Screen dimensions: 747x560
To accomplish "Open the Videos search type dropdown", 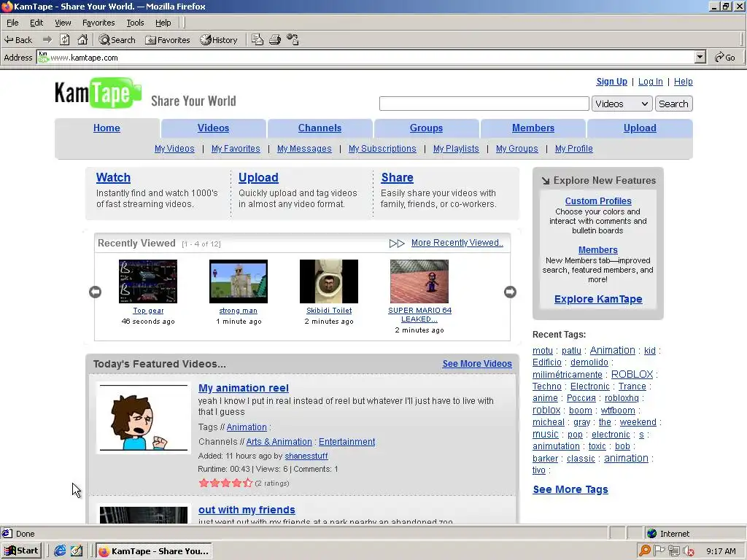I will pos(622,104).
